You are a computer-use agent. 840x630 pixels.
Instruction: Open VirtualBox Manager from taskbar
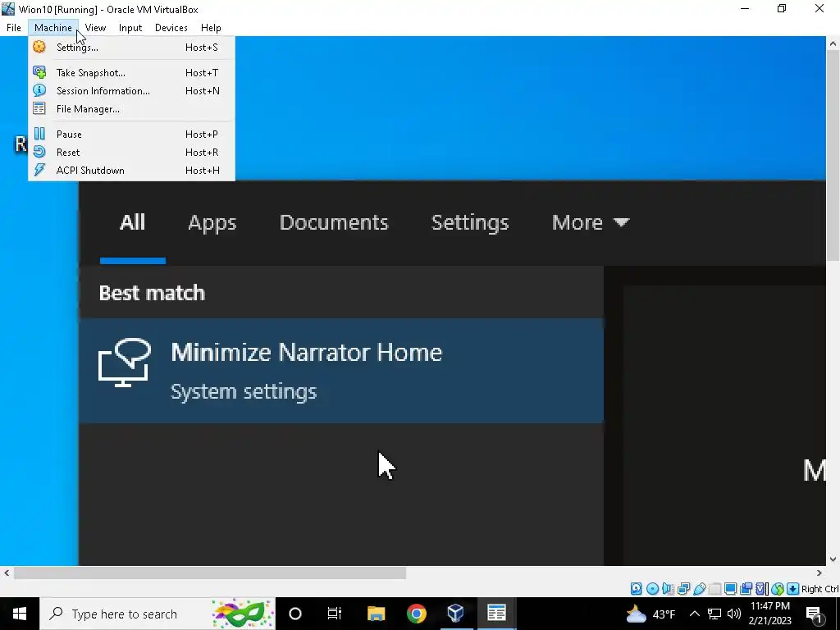pos(455,614)
